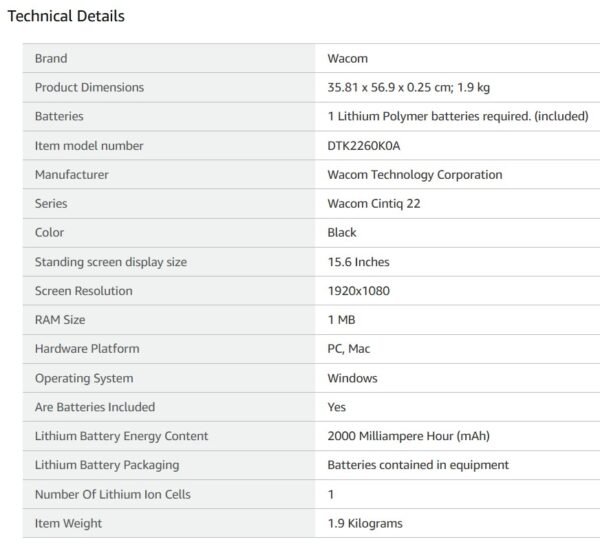Screen dimensions: 600x555
Task: Click Lithium Battery Energy Content label
Action: point(121,436)
